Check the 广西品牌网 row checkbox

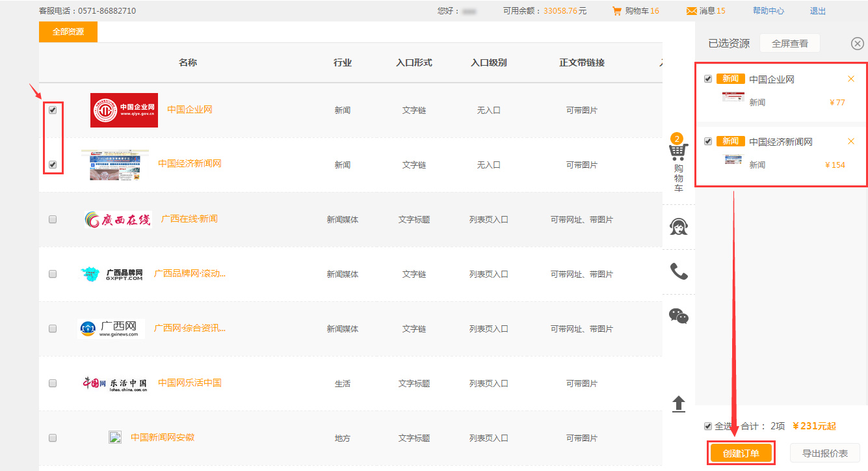tap(53, 274)
